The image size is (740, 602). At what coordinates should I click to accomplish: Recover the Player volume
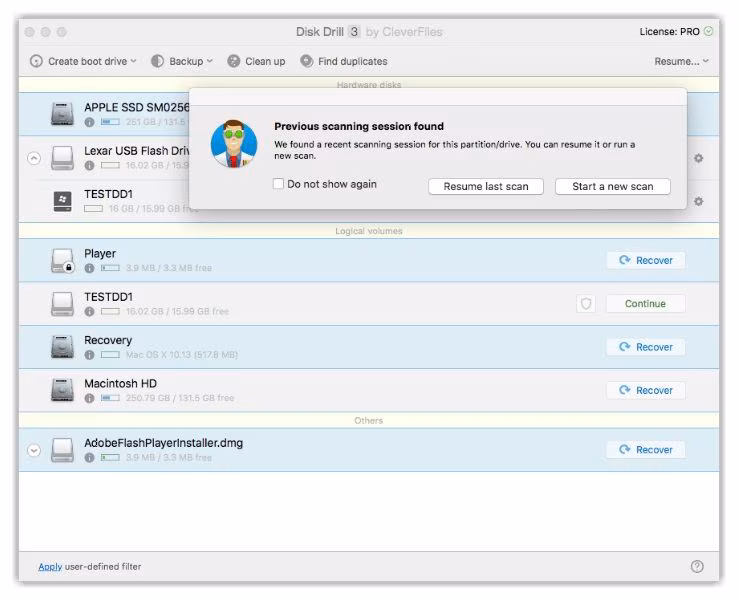646,260
